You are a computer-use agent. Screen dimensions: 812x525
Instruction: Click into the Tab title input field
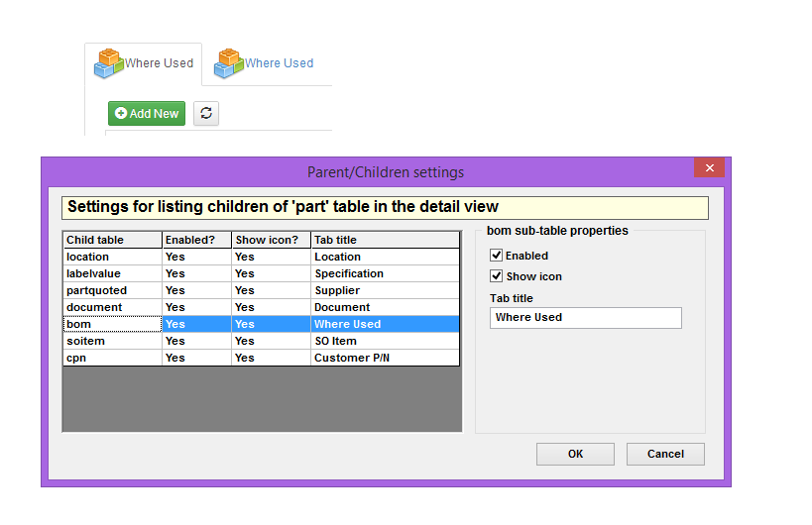(586, 318)
